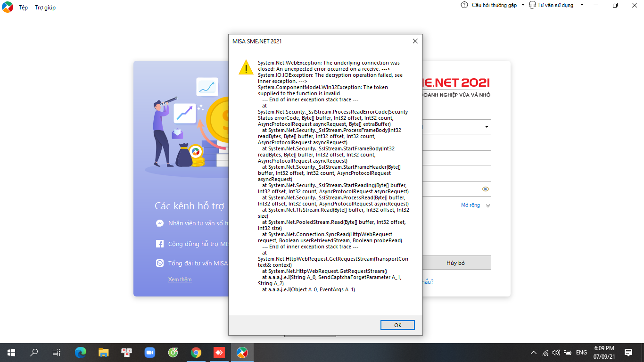The image size is (644, 362).
Task: Open the Xem thêm link
Action: (180, 280)
